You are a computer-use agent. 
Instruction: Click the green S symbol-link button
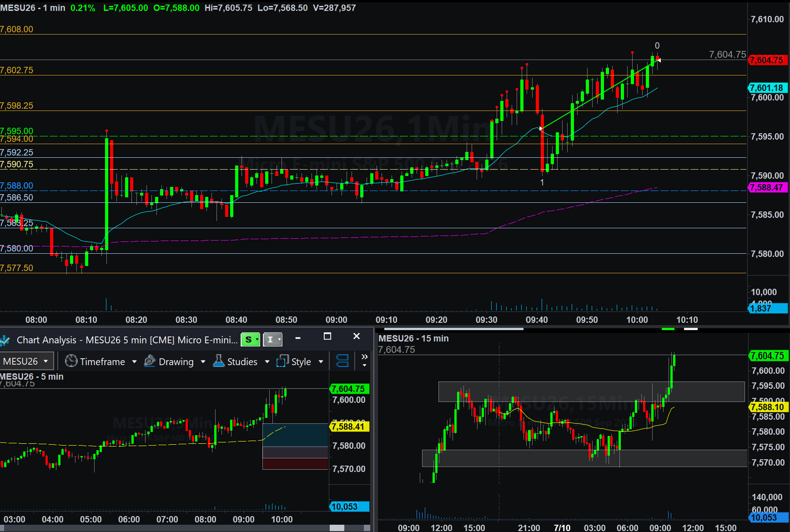[x=250, y=339]
